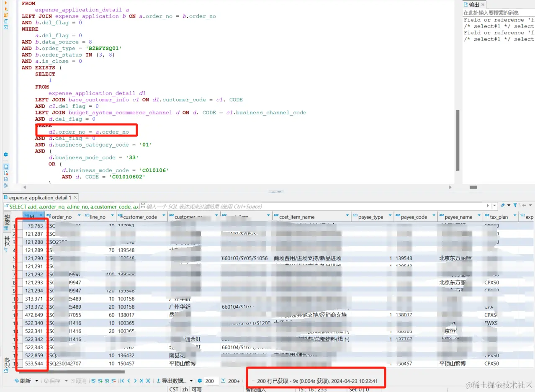The height and width of the screenshot is (392, 535).
Task: Click the output message search field
Action: pyautogui.click(x=499, y=13)
